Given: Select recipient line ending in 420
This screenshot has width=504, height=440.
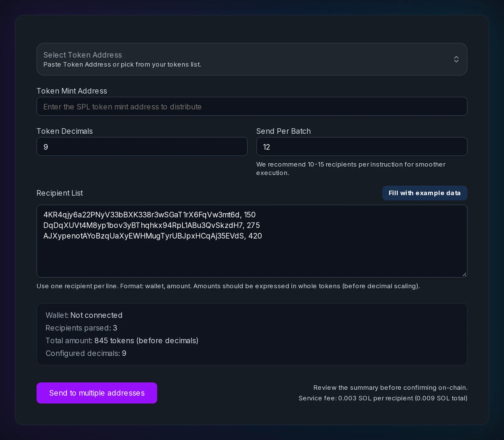Looking at the screenshot, I should pyautogui.click(x=152, y=236).
